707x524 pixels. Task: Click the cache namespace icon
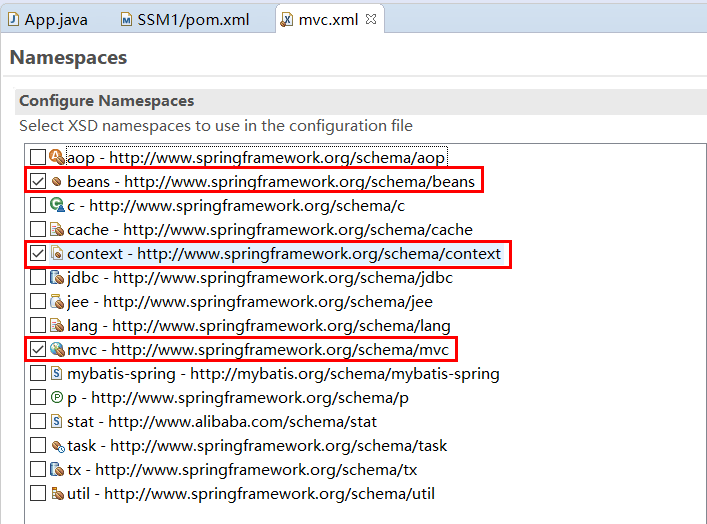pos(57,229)
